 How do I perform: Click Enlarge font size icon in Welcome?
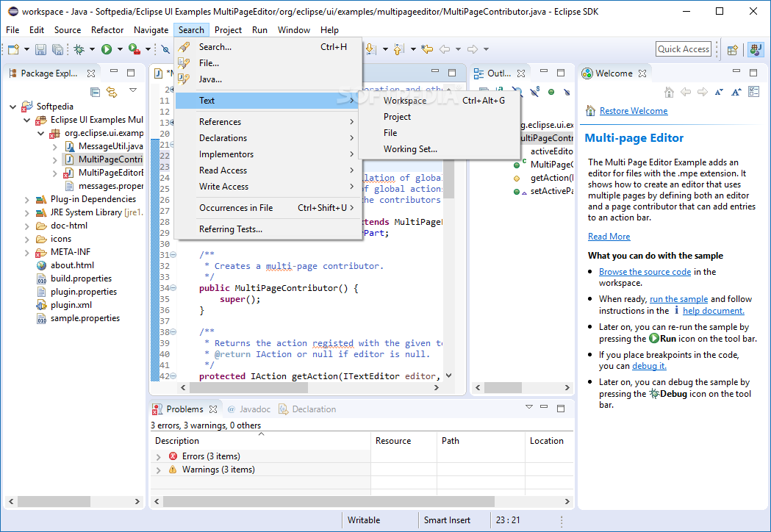coord(736,92)
